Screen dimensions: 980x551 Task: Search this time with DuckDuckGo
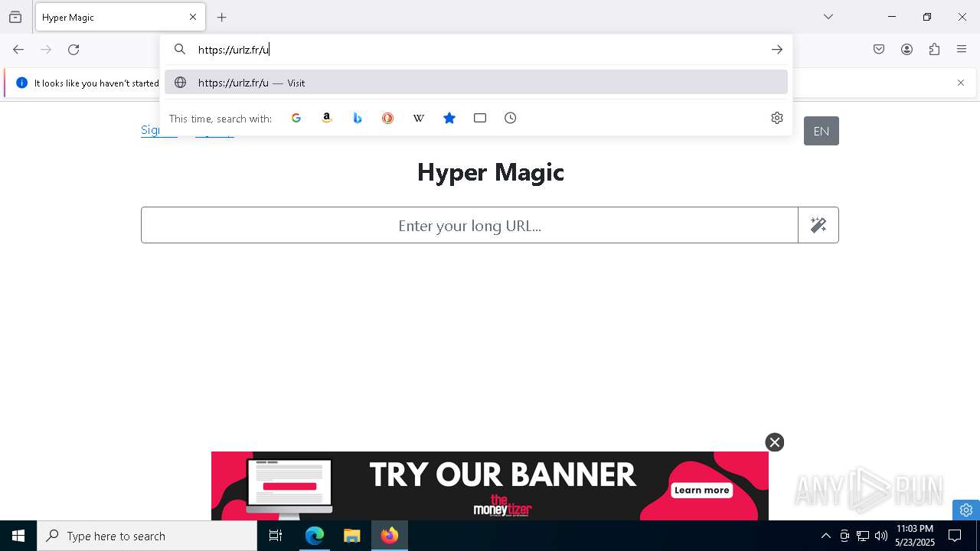[x=388, y=118]
